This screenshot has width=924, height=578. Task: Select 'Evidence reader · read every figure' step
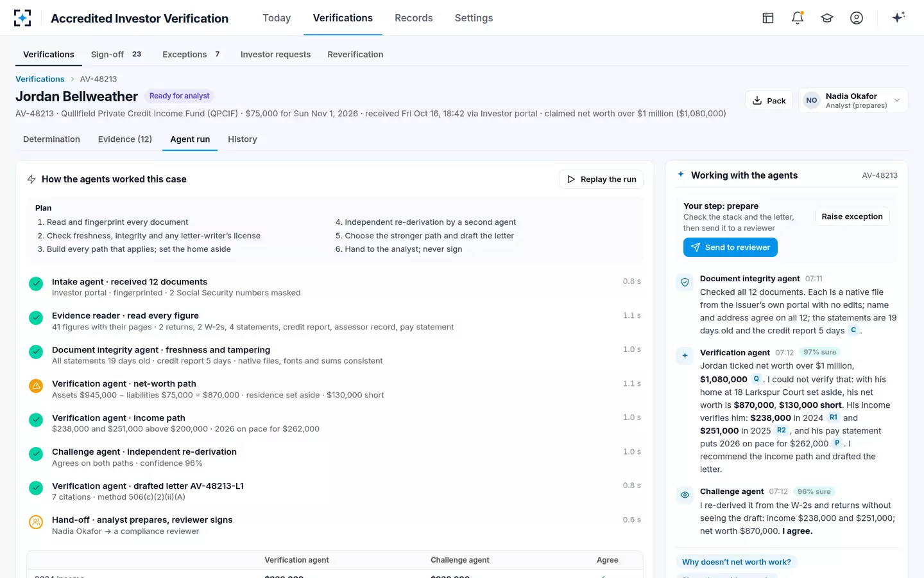tap(335, 321)
